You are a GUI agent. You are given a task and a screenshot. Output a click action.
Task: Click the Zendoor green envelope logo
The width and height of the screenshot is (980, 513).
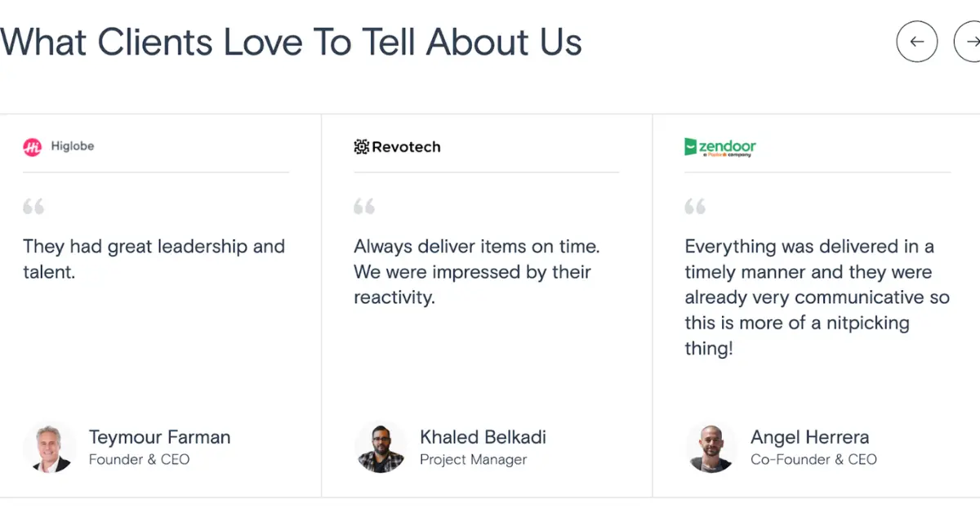(x=690, y=145)
